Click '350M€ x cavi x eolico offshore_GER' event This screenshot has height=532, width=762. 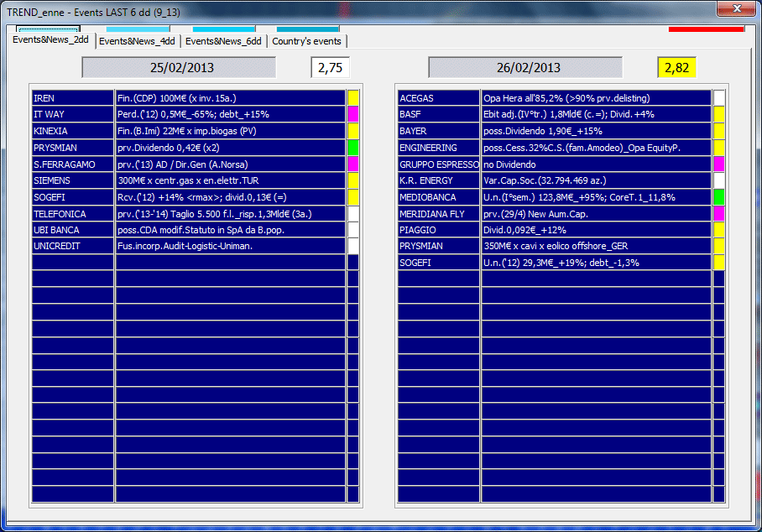556,246
